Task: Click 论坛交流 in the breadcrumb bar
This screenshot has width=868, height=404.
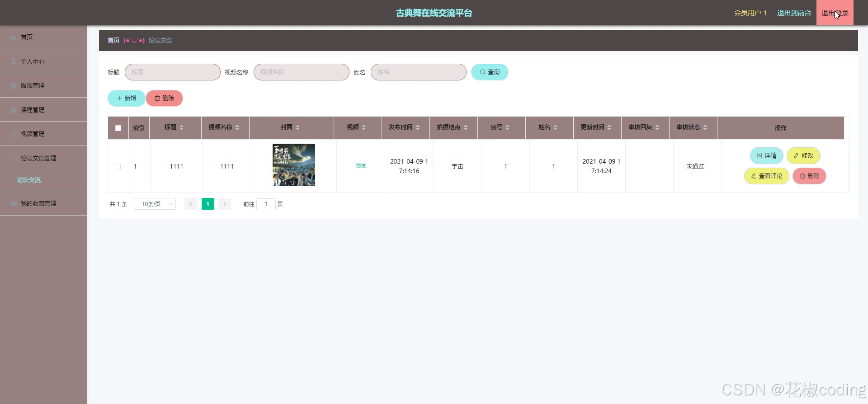Action: point(160,40)
